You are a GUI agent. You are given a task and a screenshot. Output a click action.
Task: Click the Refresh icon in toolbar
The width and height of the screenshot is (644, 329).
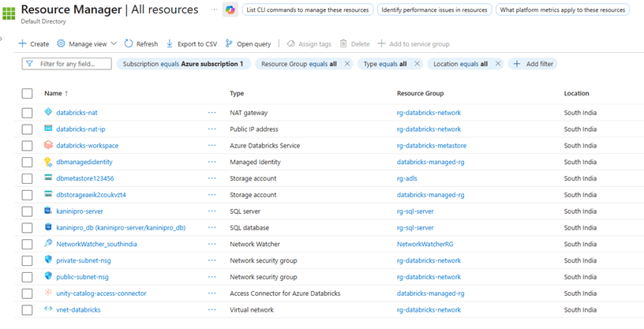tap(129, 44)
